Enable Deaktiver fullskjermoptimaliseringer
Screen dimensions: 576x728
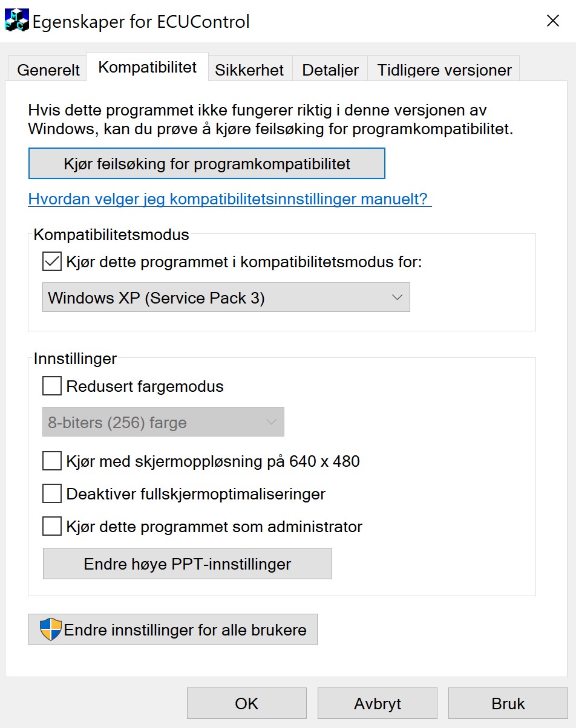(51, 493)
